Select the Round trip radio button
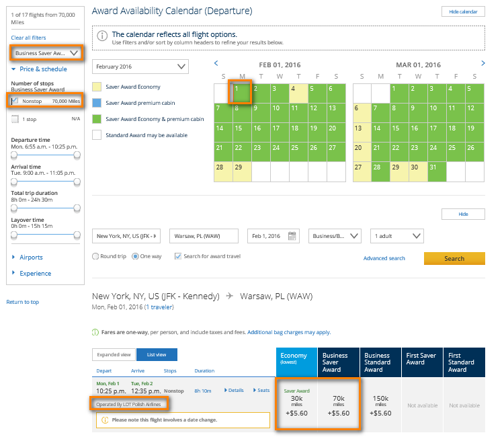The width and height of the screenshot is (504, 437). tap(95, 256)
